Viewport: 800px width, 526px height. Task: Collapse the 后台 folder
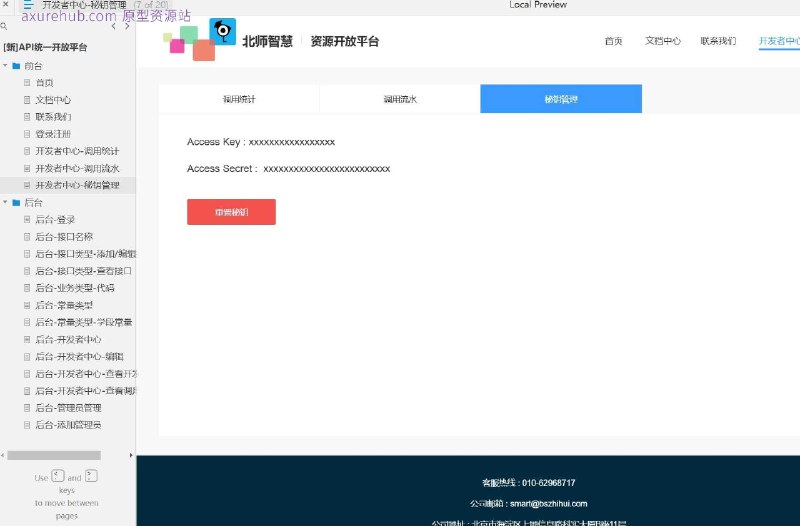tap(5, 203)
